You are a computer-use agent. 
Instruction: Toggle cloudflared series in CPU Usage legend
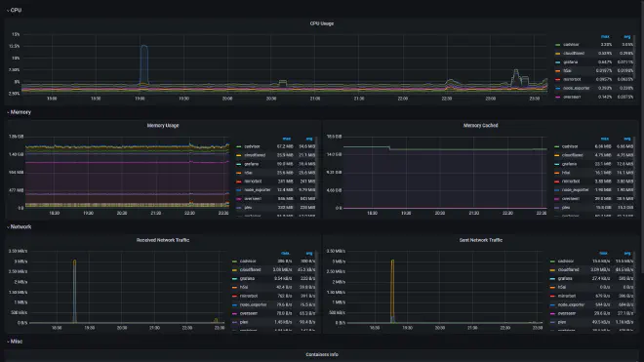click(x=574, y=53)
